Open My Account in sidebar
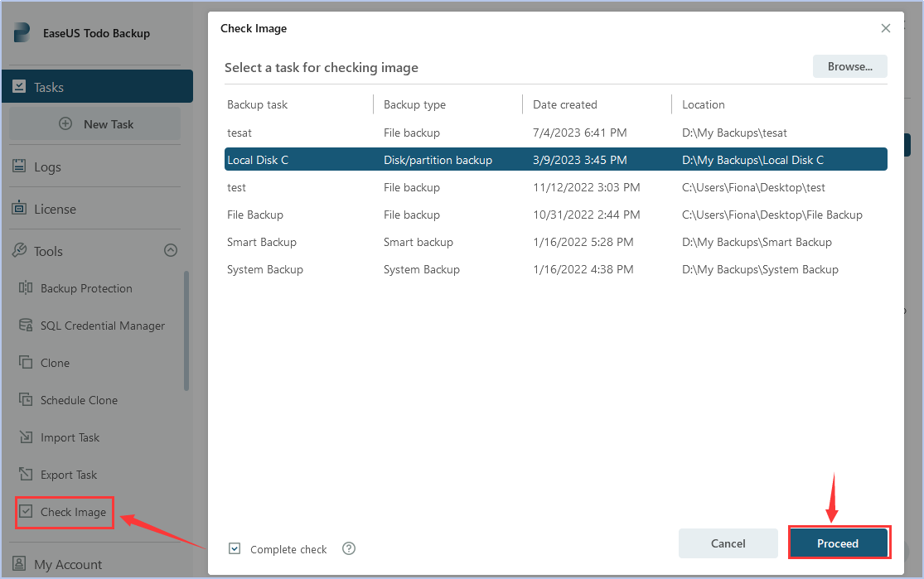Image resolution: width=924 pixels, height=579 pixels. [x=68, y=564]
